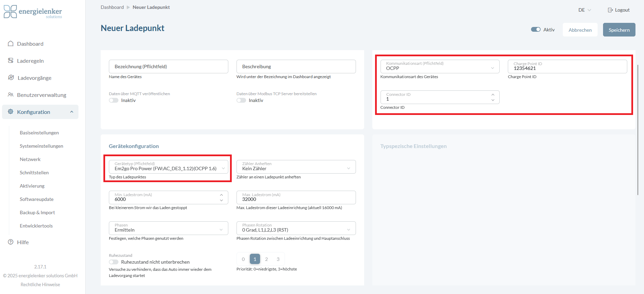
Task: Click the Hilfe question mark icon
Action: (11, 242)
